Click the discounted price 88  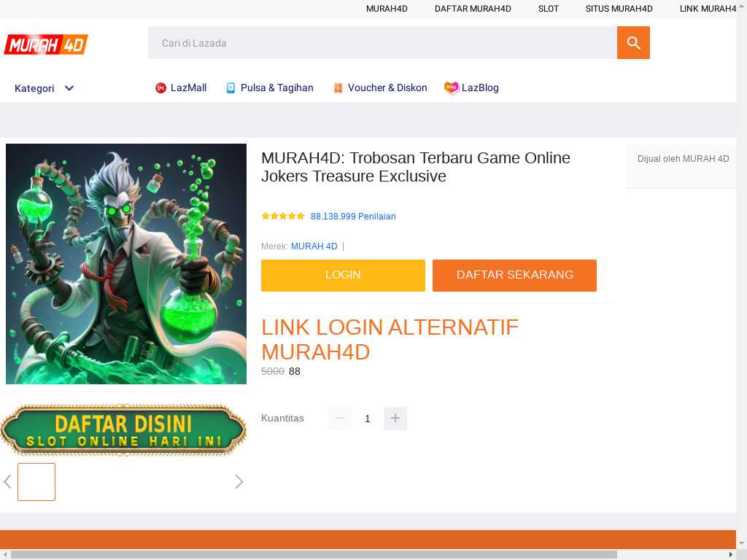295,371
